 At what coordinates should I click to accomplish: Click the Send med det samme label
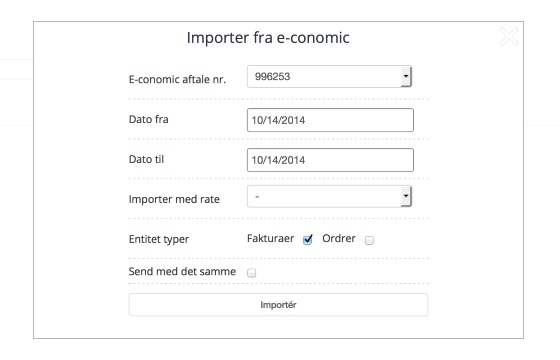click(182, 271)
